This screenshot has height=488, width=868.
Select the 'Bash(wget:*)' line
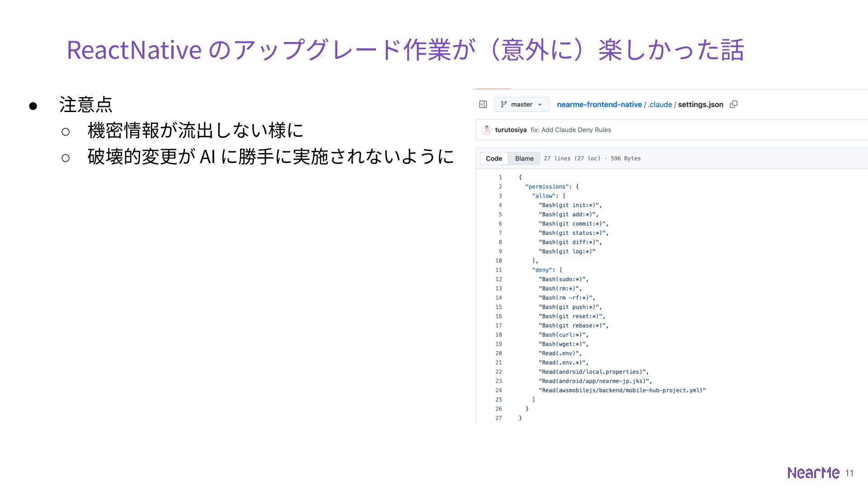coord(563,344)
